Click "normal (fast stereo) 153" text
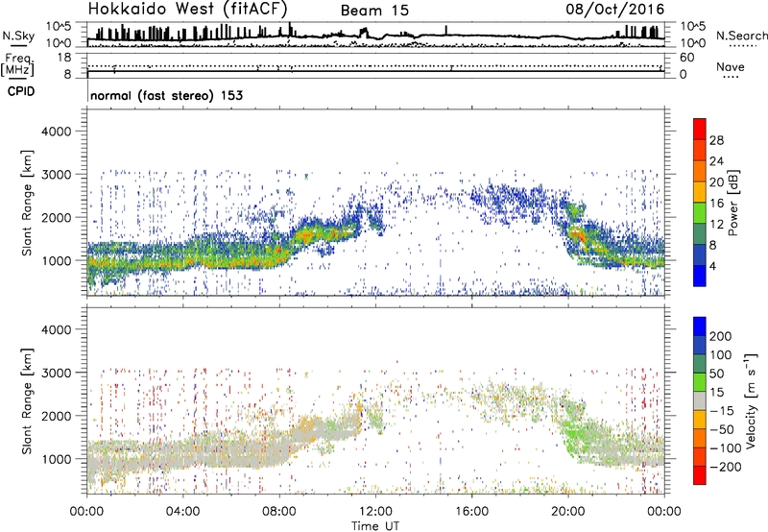 pyautogui.click(x=166, y=95)
